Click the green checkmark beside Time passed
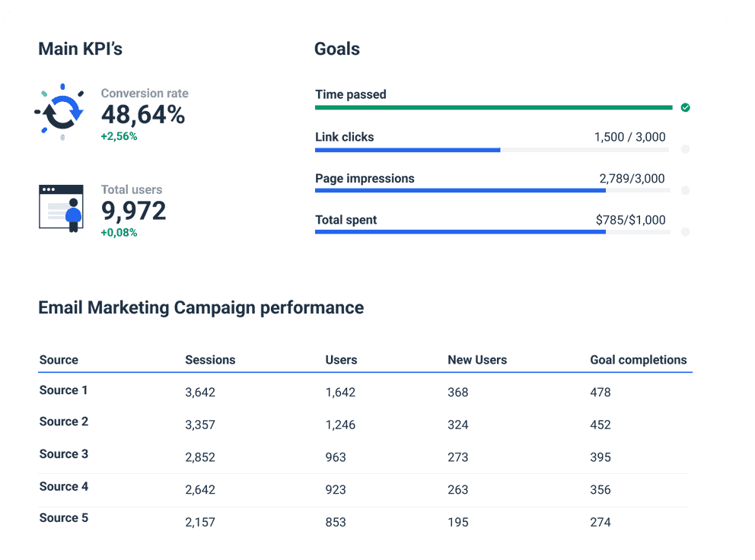The width and height of the screenshot is (755, 560). pyautogui.click(x=685, y=107)
